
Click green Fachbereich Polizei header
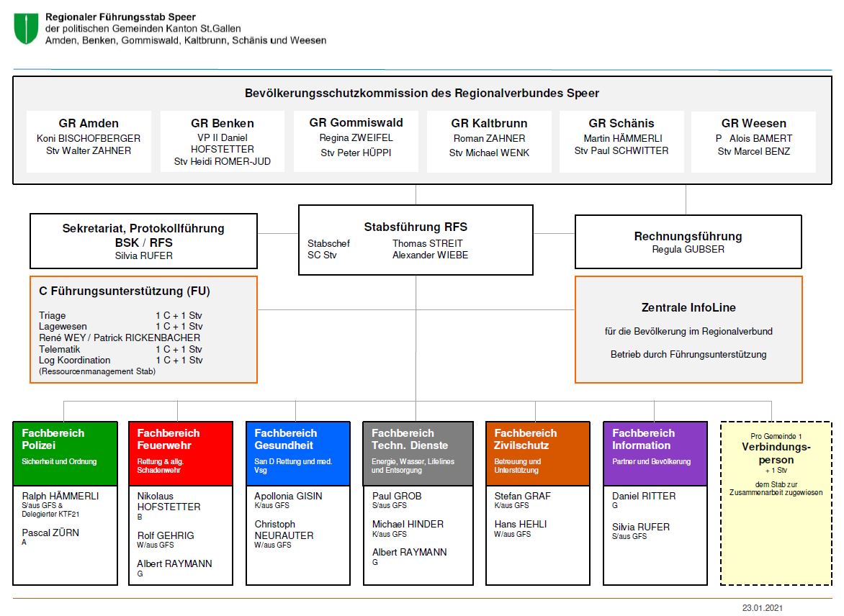[x=65, y=453]
